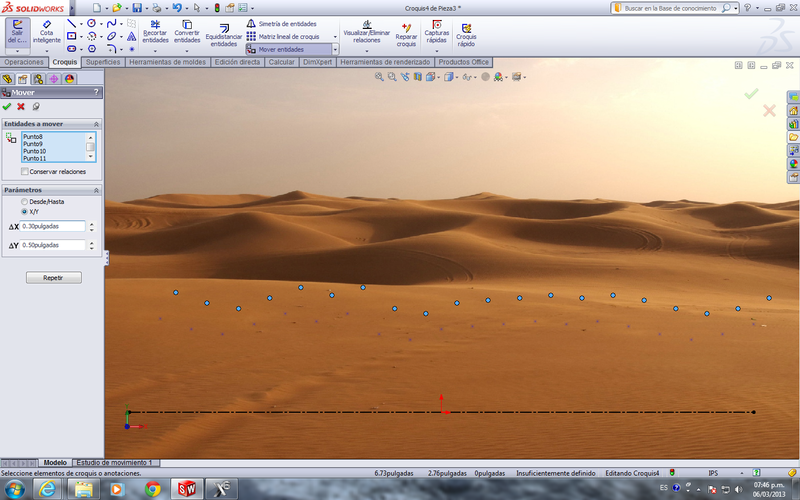Enable the Conservar relaciones checkbox
Screen dimensions: 800x500
tap(24, 171)
